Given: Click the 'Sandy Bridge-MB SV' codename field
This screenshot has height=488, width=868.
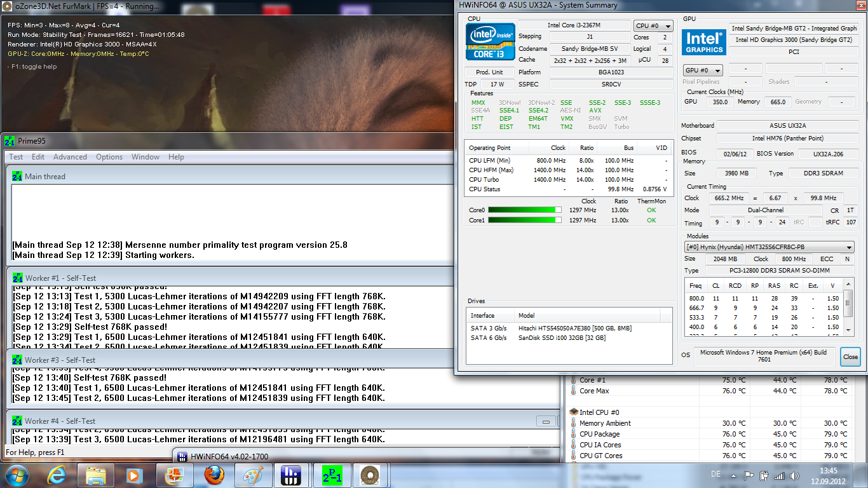Looking at the screenshot, I should coord(589,48).
